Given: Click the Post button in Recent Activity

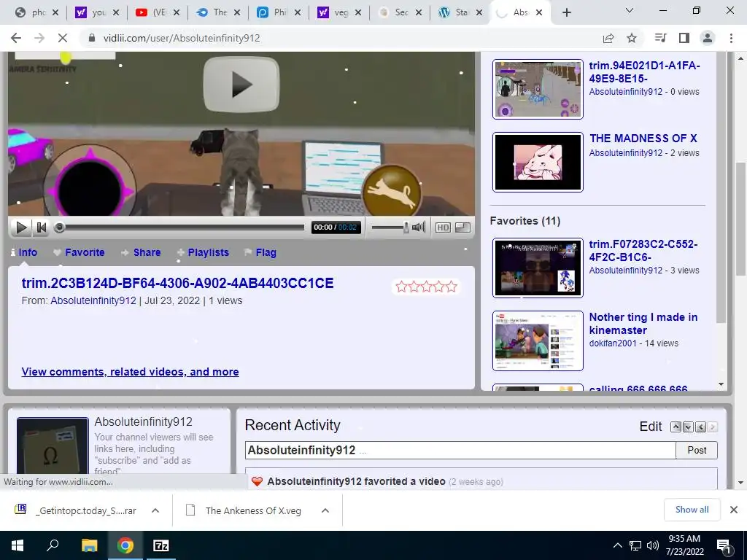Looking at the screenshot, I should click(x=697, y=450).
